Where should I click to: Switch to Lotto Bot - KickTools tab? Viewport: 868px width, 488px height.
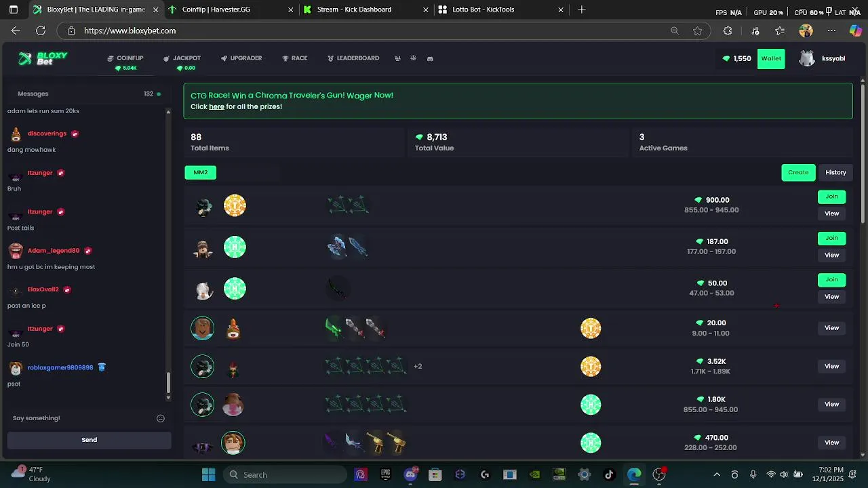(501, 9)
